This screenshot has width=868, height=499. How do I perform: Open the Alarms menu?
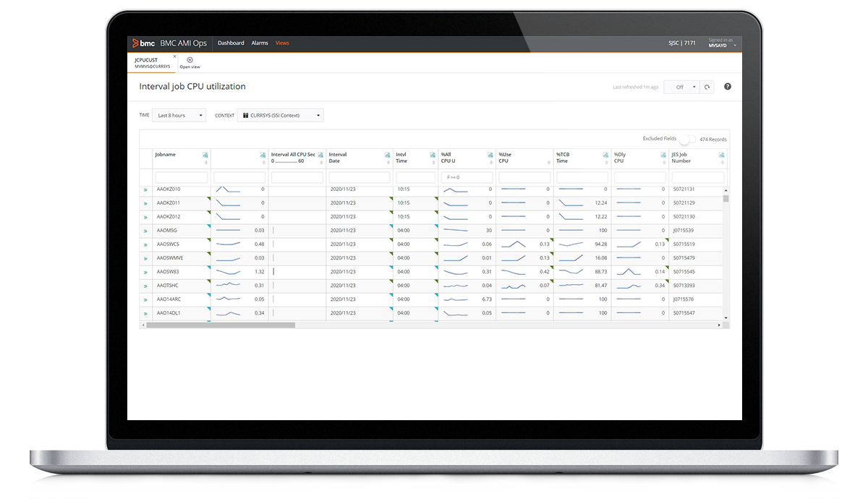click(x=260, y=43)
